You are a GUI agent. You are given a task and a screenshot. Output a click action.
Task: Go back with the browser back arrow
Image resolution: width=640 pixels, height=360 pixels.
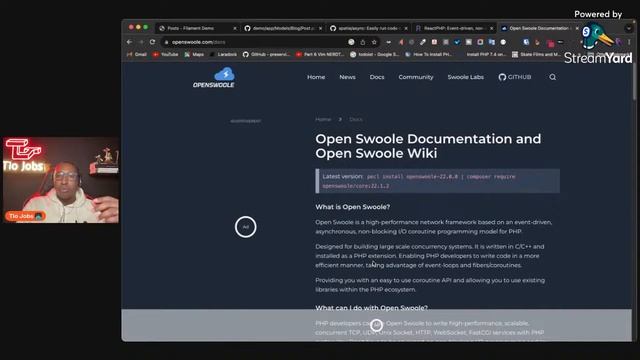[x=129, y=42]
